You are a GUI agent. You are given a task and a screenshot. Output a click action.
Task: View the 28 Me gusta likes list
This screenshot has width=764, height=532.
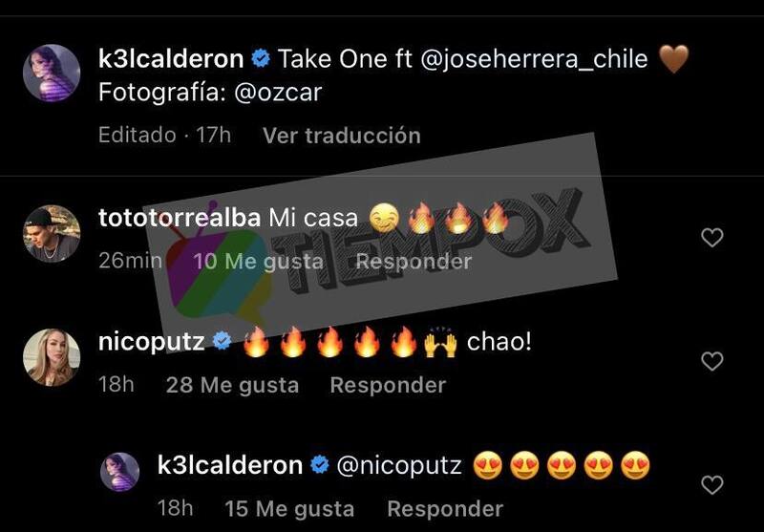point(232,385)
